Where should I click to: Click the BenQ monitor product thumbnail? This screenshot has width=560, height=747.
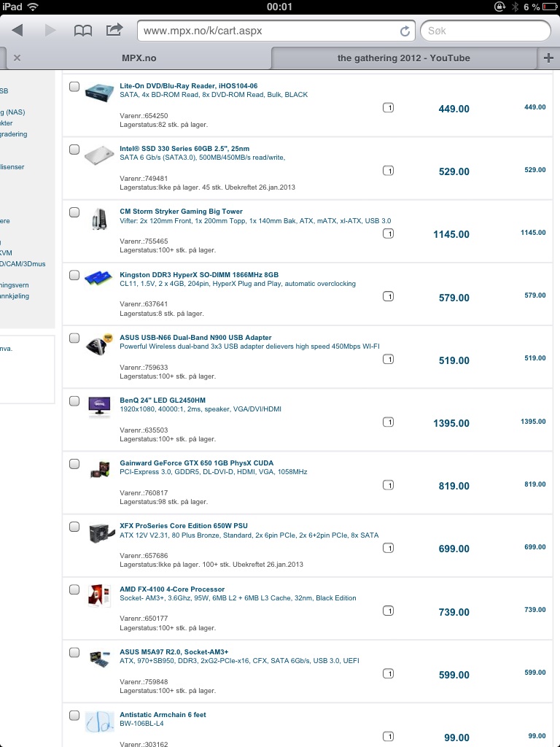point(99,406)
